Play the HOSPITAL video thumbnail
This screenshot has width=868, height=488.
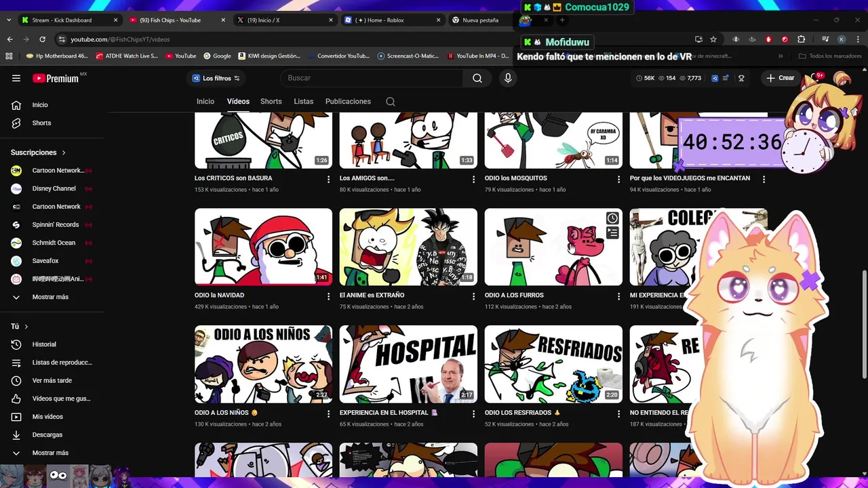coord(408,364)
